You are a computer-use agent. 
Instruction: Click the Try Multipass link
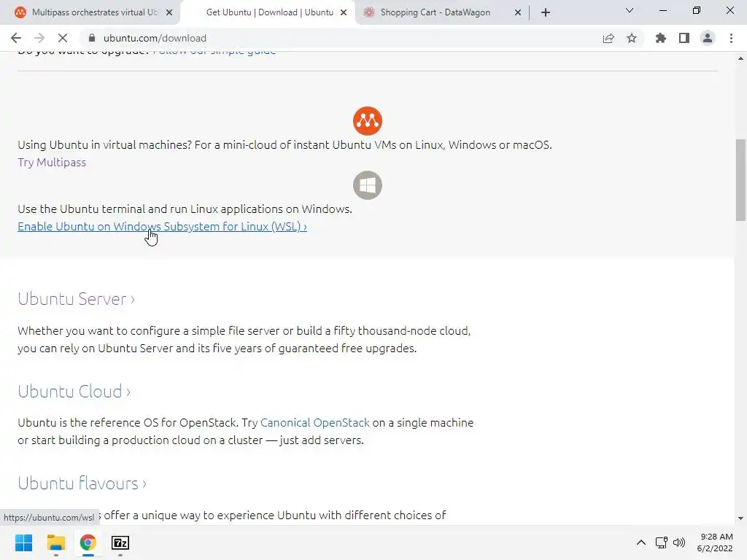(52, 163)
